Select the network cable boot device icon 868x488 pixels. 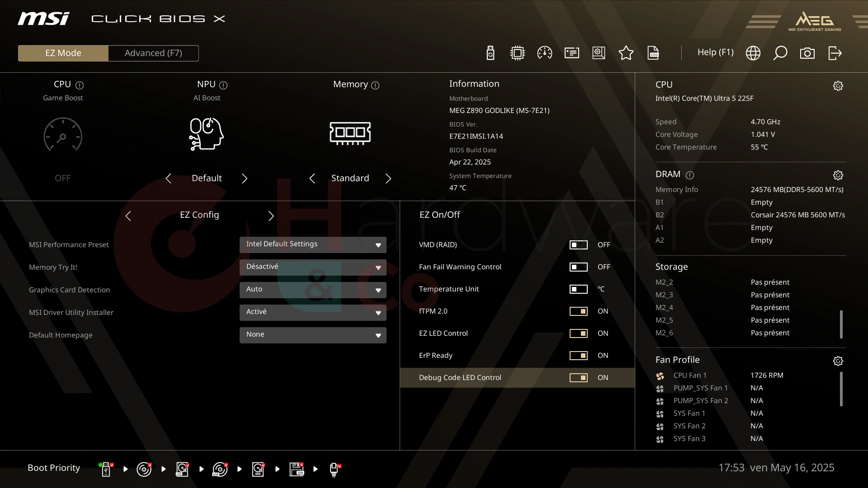[x=335, y=470]
